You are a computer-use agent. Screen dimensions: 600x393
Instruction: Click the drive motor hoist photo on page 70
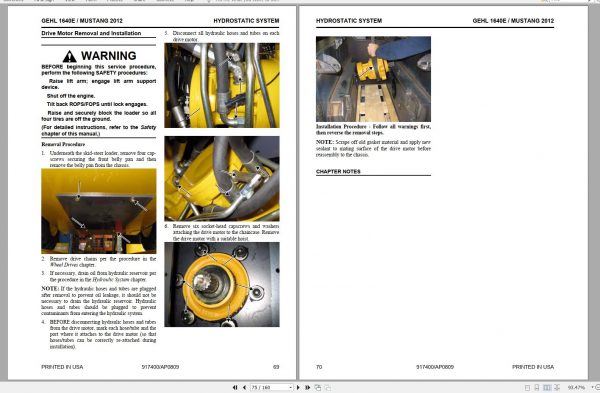coord(373,79)
